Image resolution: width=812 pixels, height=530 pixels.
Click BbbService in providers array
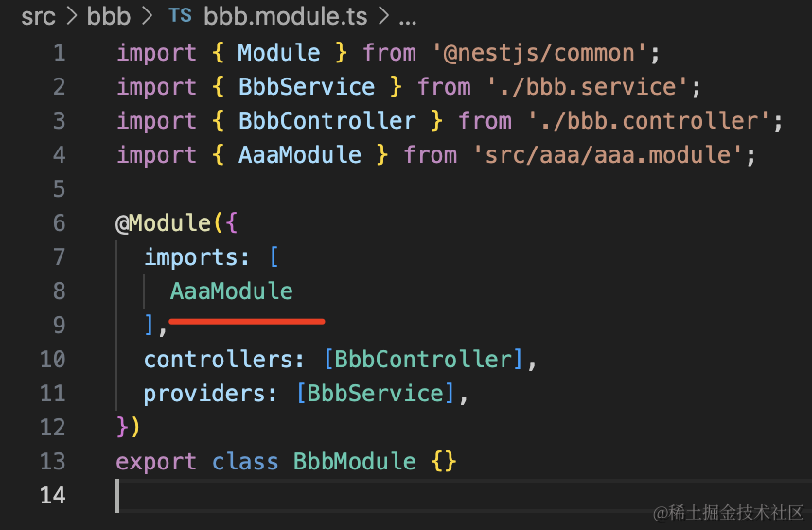(x=376, y=394)
